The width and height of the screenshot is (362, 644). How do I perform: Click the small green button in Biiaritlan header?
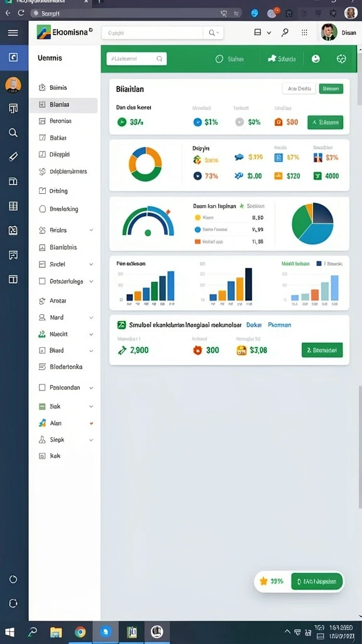point(331,88)
